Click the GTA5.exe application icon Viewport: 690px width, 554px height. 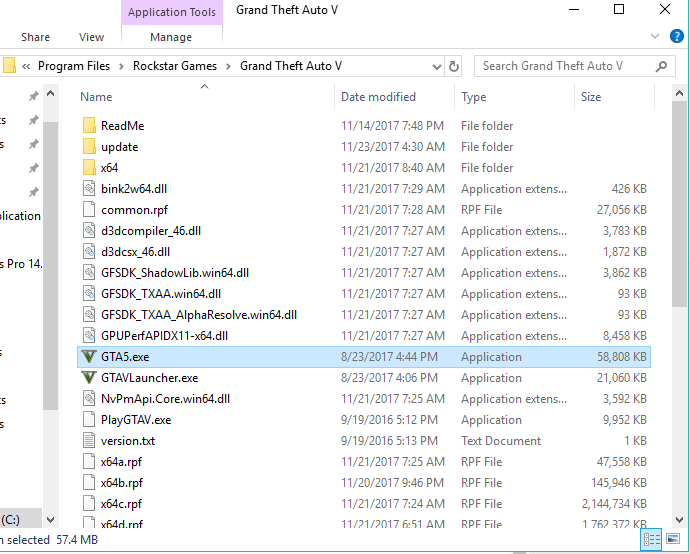89,356
